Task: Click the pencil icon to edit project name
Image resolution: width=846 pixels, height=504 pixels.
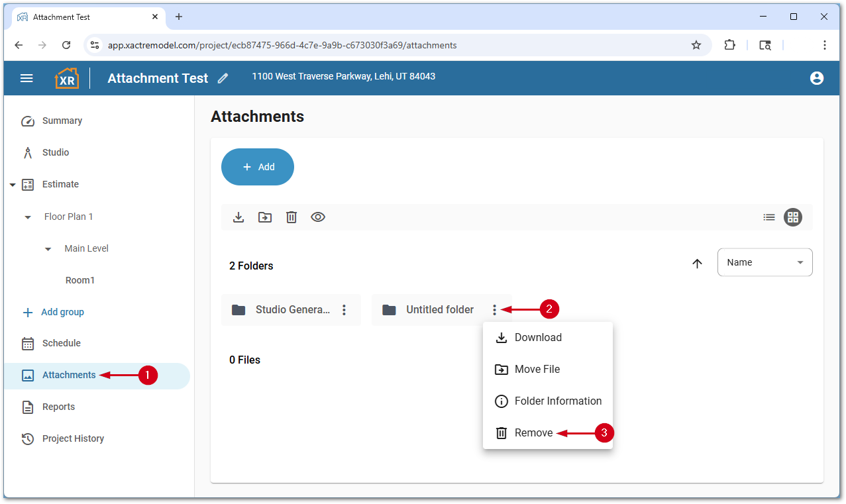Action: tap(223, 78)
